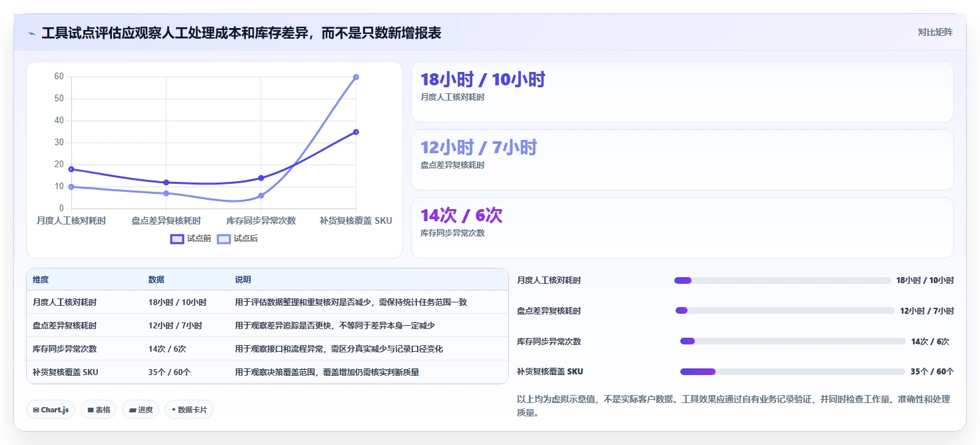Toggle the 试点后 legend item
This screenshot has height=445, width=980.
(238, 238)
